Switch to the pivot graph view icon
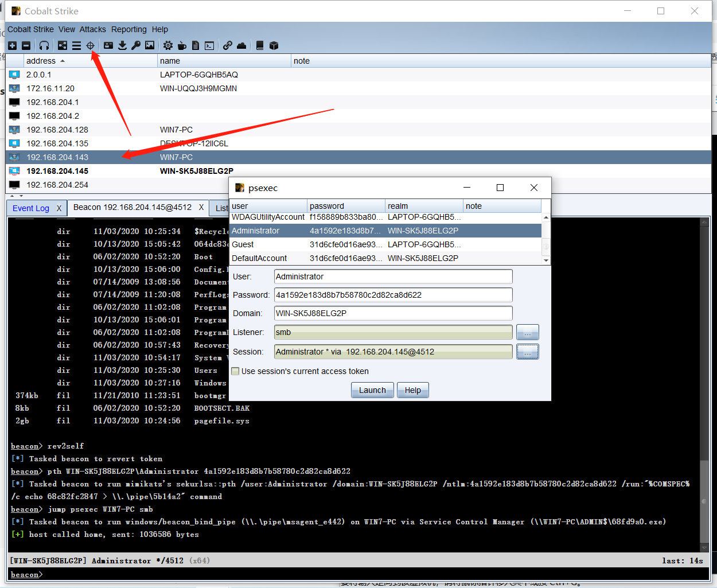Image resolution: width=717 pixels, height=588 pixels. click(x=63, y=45)
